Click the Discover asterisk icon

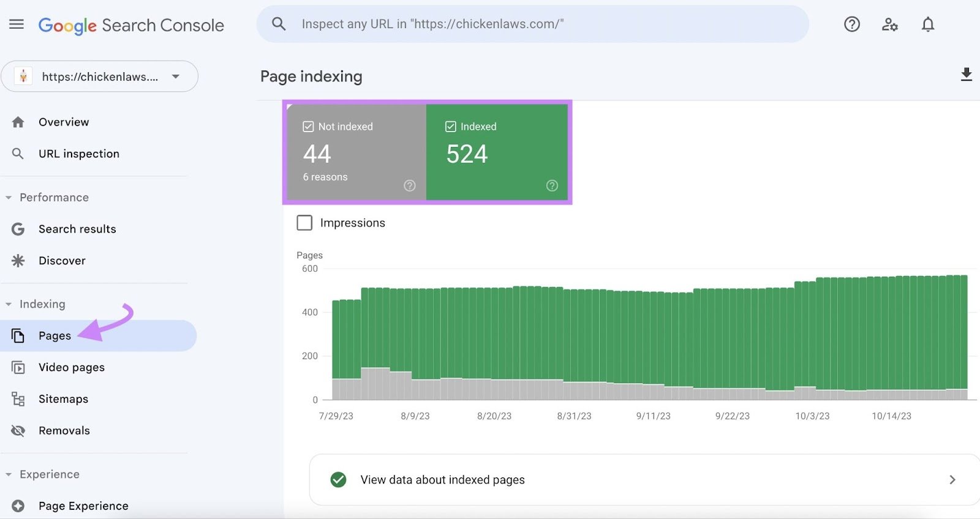pyautogui.click(x=18, y=261)
